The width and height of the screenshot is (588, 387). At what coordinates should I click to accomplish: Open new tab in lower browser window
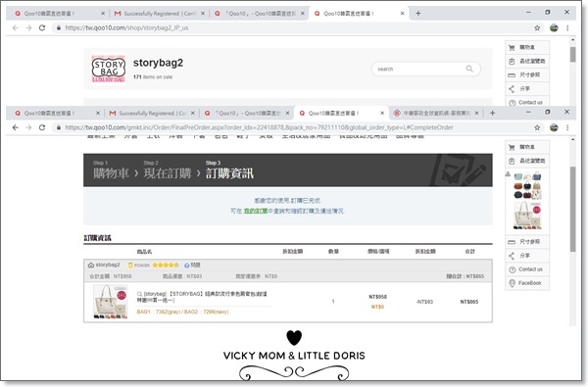click(x=492, y=113)
